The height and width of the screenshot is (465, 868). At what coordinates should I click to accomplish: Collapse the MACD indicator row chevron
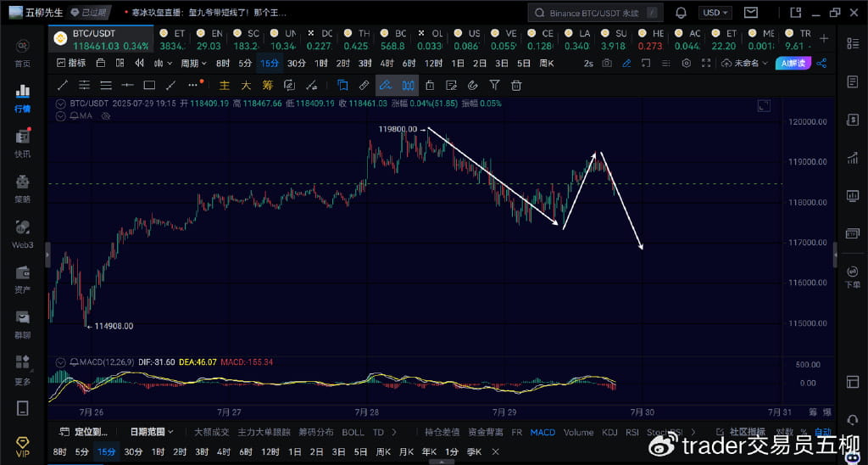[61, 362]
